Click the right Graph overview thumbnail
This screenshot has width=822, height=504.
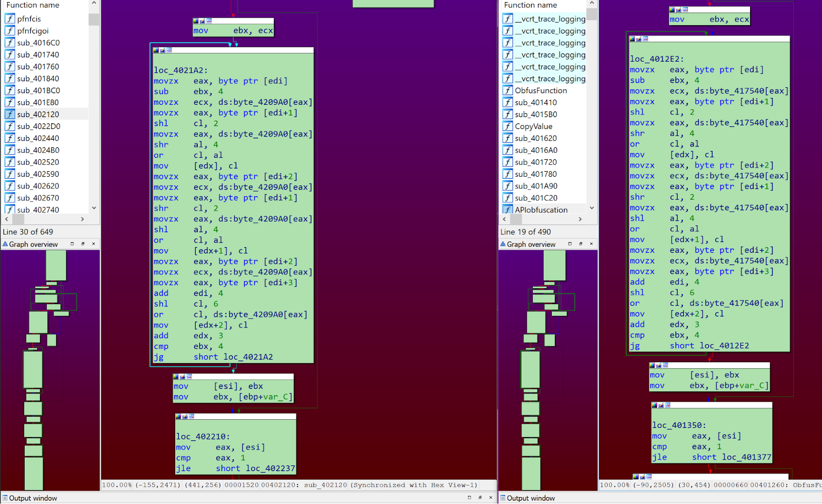coord(548,370)
